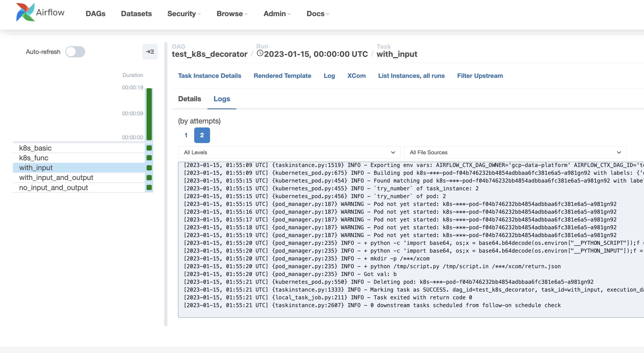
Task: Click the tall green run duration bar
Action: (149, 114)
